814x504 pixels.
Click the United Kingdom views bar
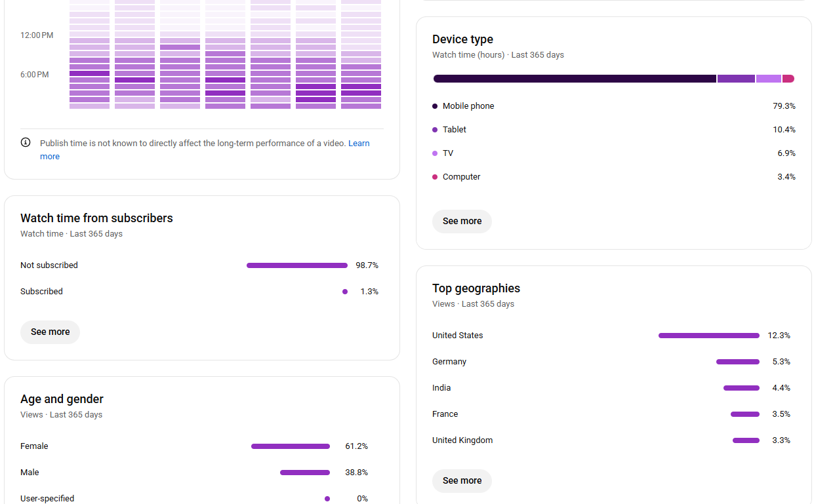tap(746, 440)
